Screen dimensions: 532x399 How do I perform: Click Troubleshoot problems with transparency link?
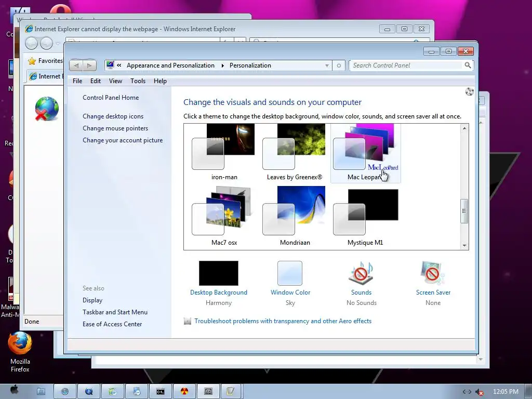coord(283,321)
